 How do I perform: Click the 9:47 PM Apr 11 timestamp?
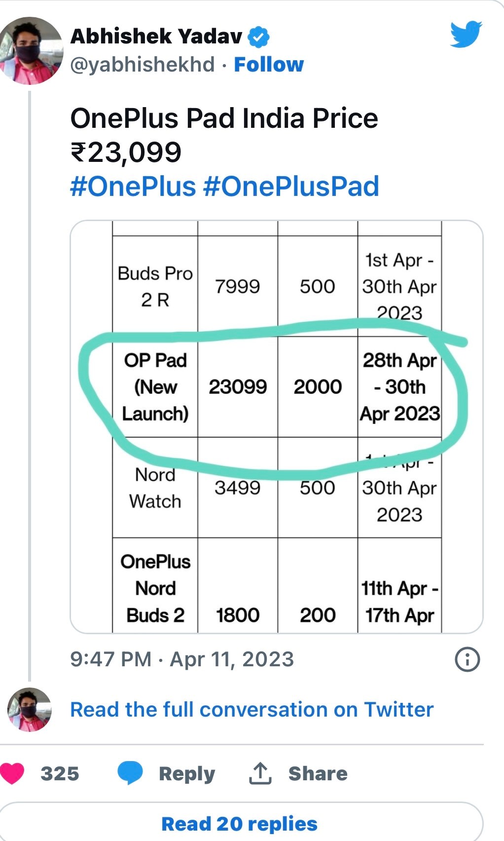[182, 659]
